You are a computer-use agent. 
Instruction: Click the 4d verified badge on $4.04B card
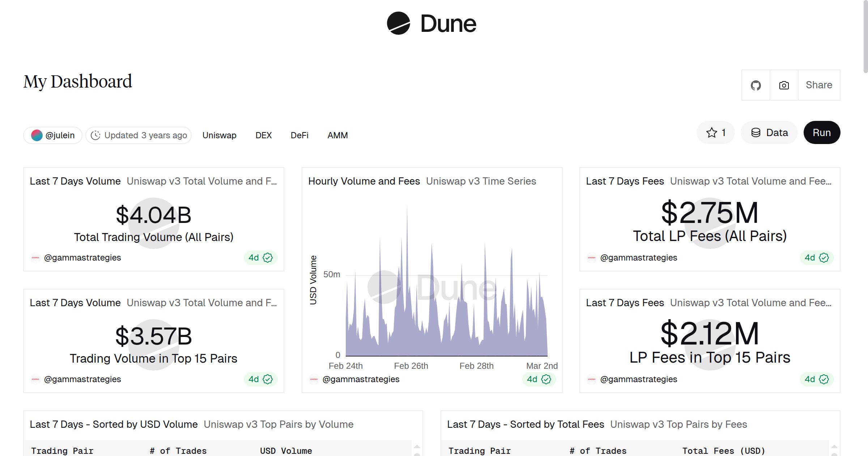(260, 258)
